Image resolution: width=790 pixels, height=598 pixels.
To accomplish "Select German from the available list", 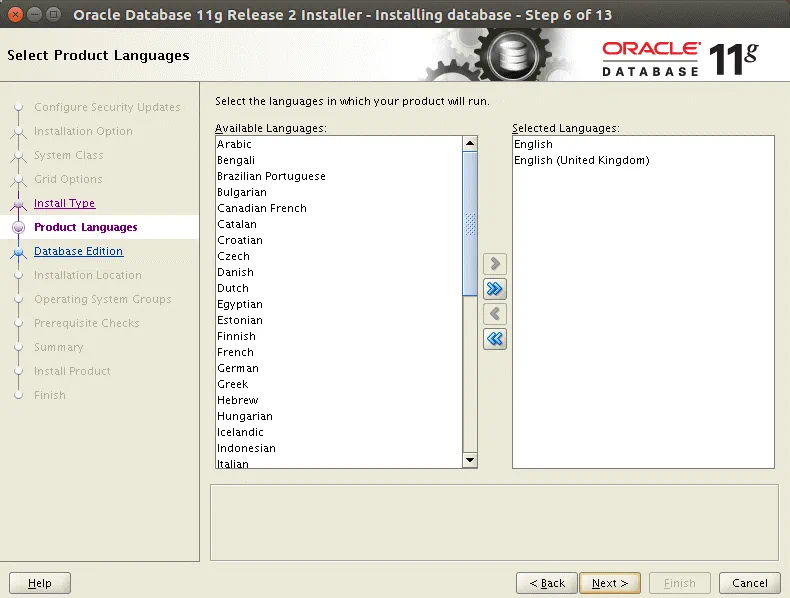I will coord(238,368).
